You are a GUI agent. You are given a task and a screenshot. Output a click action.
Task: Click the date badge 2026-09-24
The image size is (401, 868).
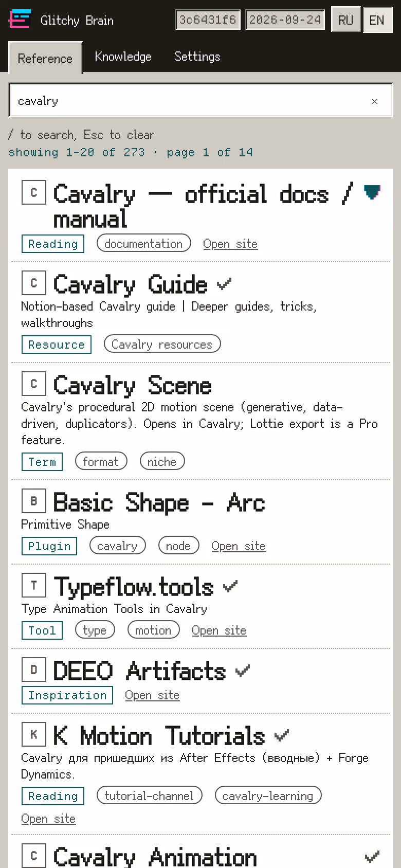[285, 20]
